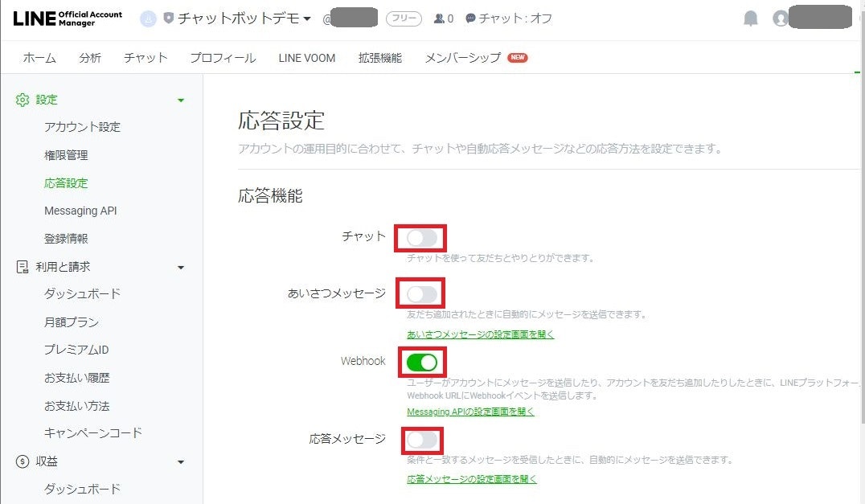Viewport: 865px width, 504px height.
Task: Select 登録情報 in the sidebar
Action: [66, 239]
